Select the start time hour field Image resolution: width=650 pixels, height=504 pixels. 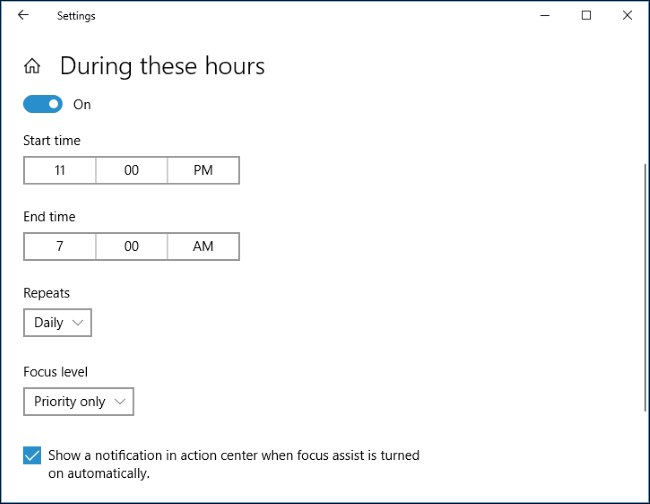pyautogui.click(x=60, y=171)
